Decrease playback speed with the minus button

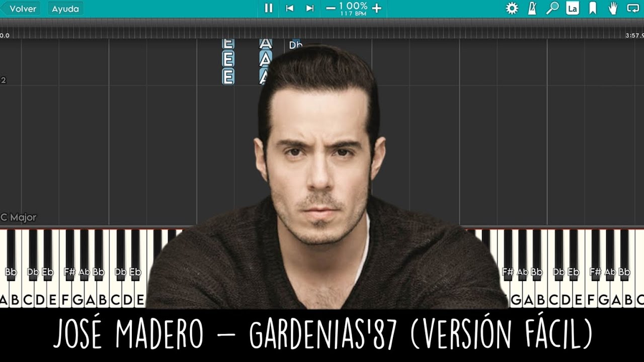pos(331,8)
